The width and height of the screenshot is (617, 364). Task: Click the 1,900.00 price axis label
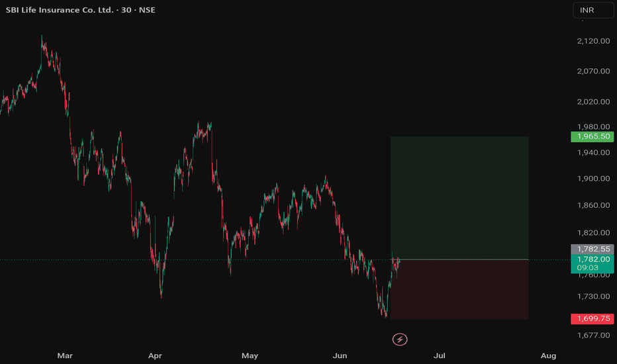pyautogui.click(x=593, y=179)
